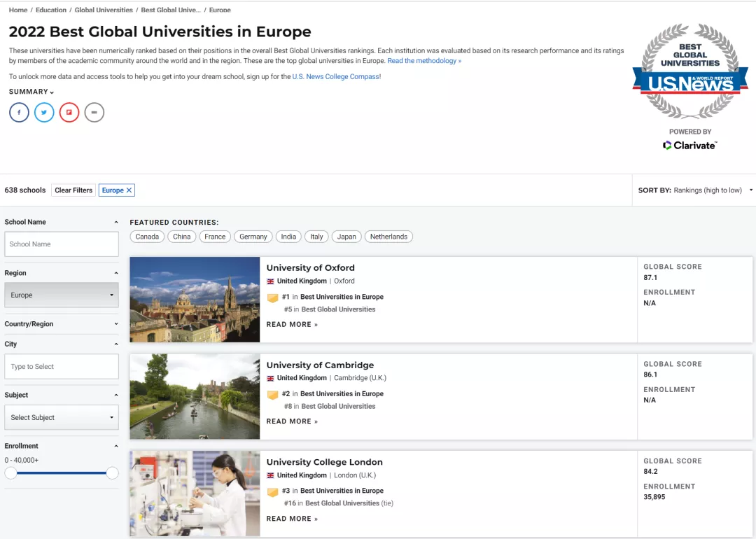Screen dimensions: 756x539
Task: Click Best Global Universities under Cambridge #8
Action: point(338,407)
